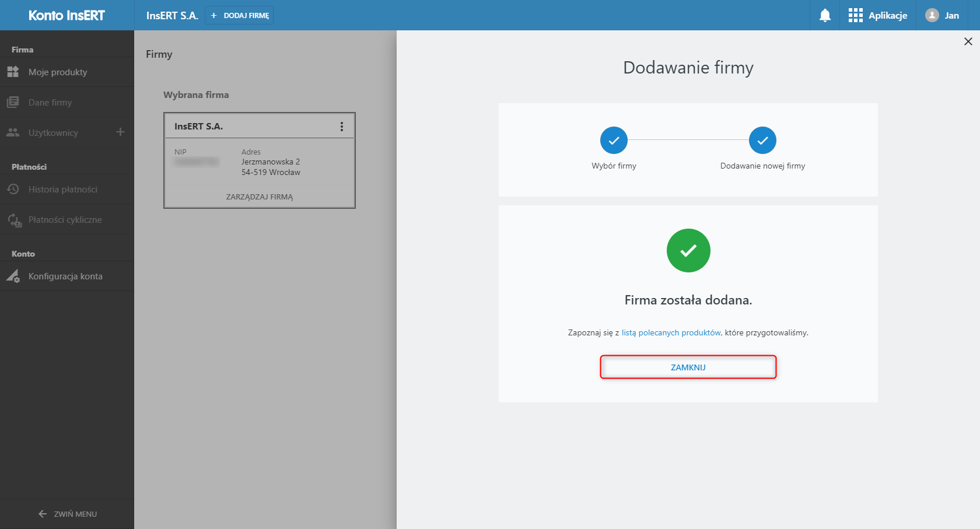Click the DODAJ FIRMĘ button
This screenshot has height=529, width=980.
click(239, 15)
